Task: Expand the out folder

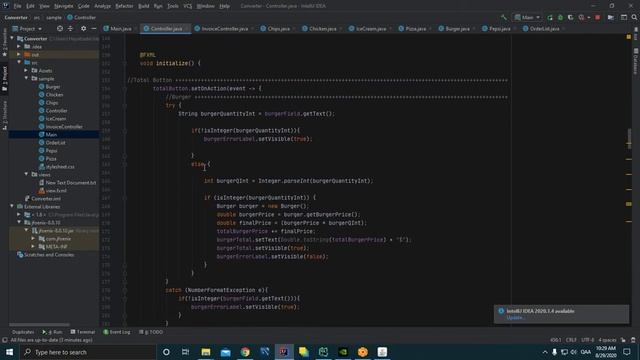Action: pos(19,54)
